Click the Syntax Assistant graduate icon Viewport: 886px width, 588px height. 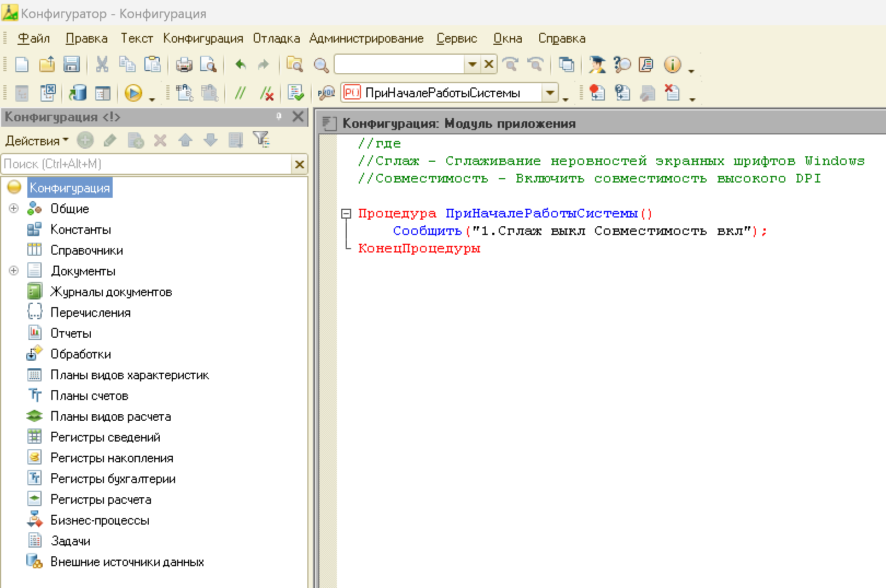597,64
